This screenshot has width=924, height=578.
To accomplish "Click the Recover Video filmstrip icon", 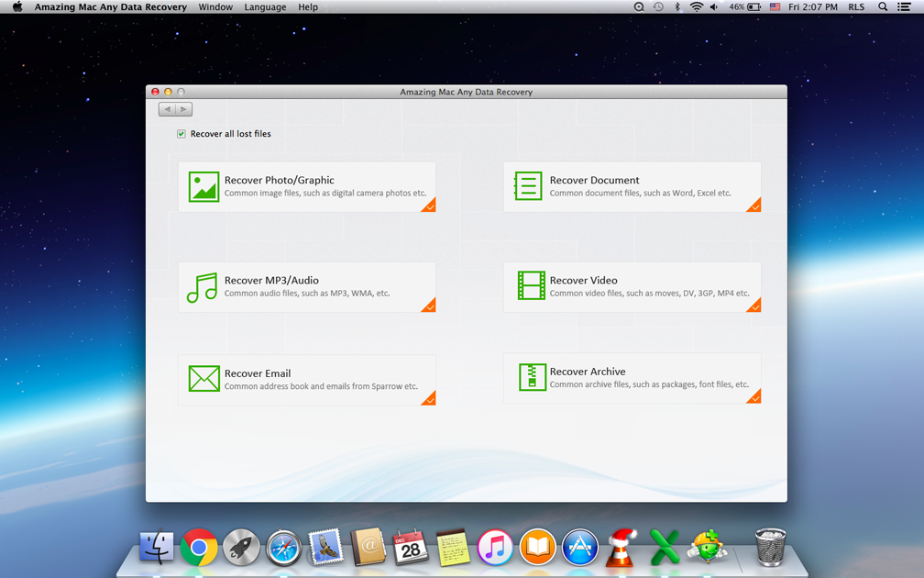I will [531, 286].
